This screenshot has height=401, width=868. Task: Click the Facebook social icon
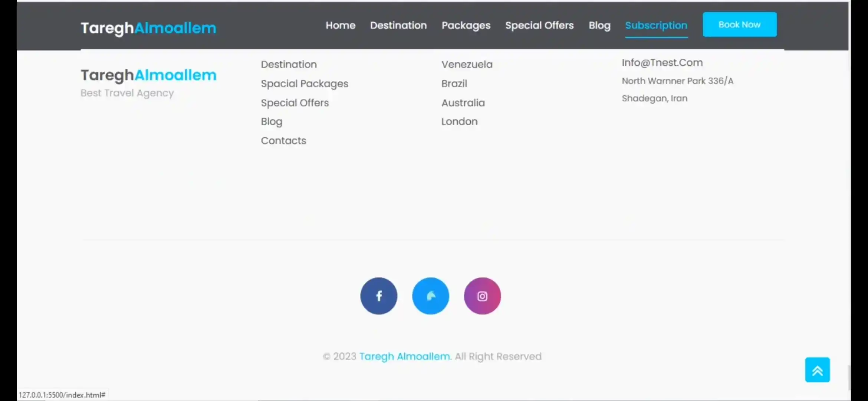click(x=378, y=296)
